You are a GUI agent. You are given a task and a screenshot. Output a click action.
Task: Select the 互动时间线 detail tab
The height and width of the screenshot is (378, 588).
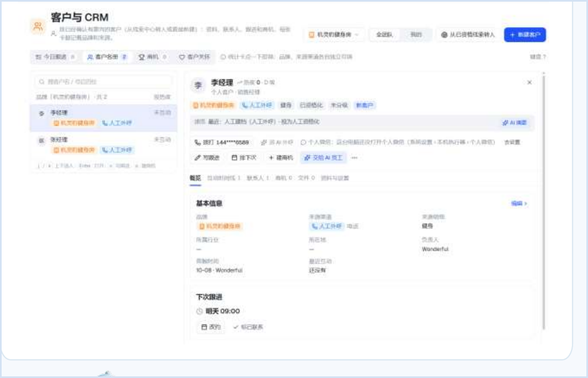[224, 179]
